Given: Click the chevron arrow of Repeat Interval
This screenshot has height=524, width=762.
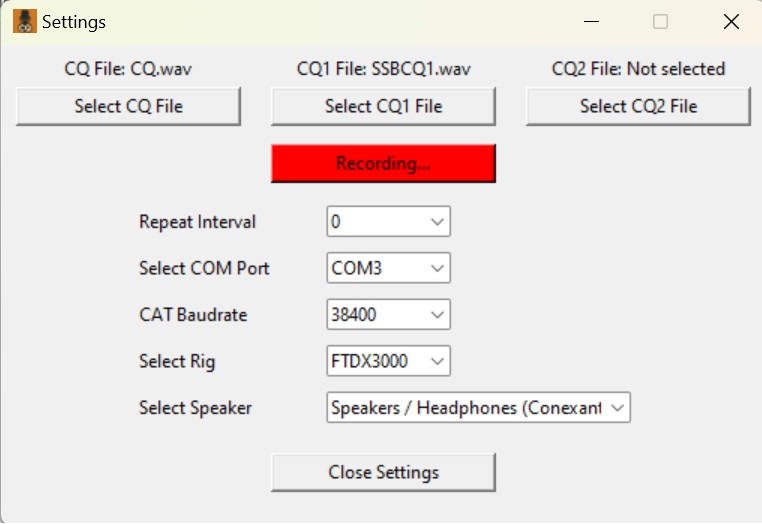Looking at the screenshot, I should click(437, 222).
